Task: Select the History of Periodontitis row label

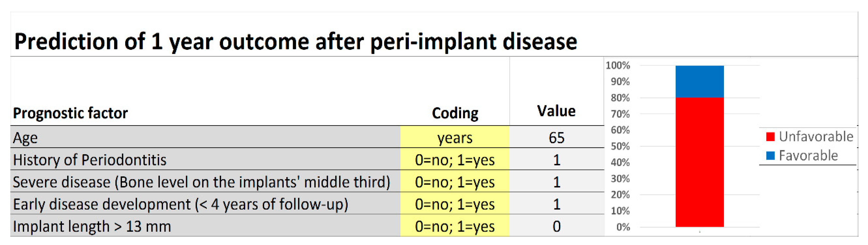Action: click(90, 160)
